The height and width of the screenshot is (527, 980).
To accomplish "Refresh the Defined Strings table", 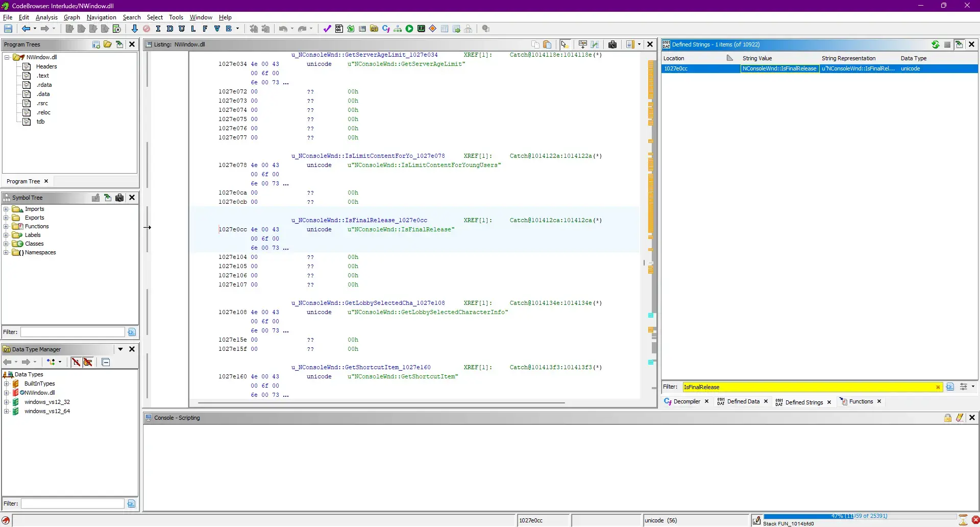I will pos(936,44).
